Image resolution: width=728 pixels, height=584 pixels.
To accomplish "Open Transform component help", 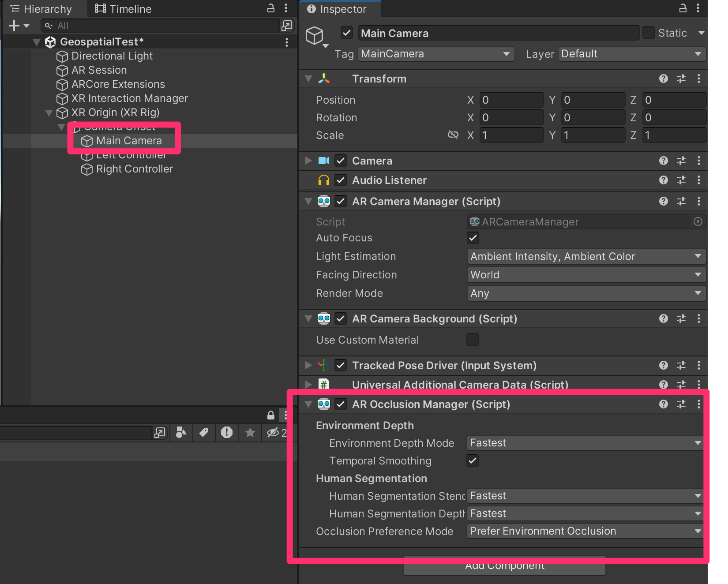I will coord(663,79).
